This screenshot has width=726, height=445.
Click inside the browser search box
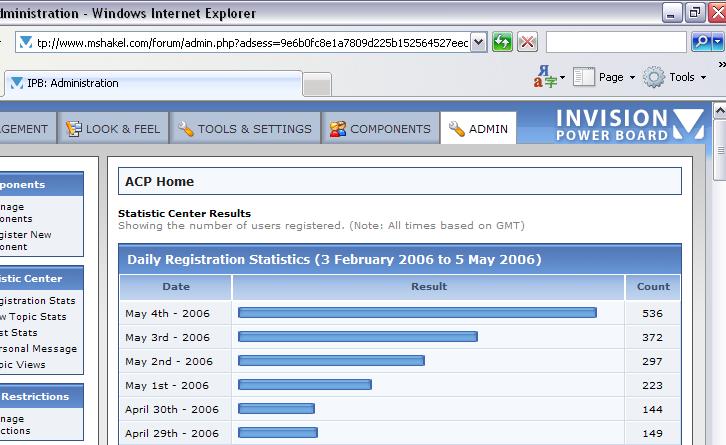click(x=615, y=42)
